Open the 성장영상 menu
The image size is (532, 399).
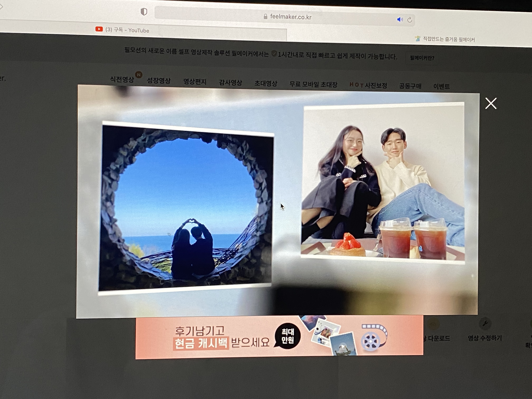[159, 81]
